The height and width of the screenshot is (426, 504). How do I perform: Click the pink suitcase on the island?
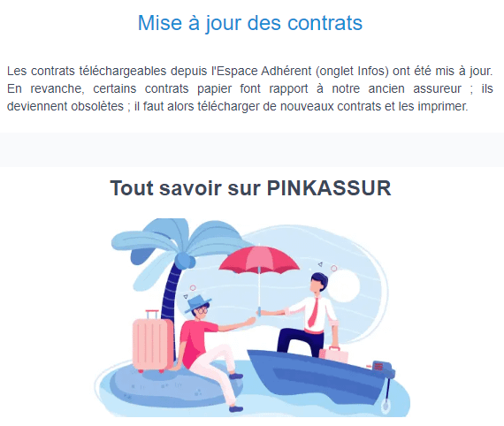click(x=152, y=344)
